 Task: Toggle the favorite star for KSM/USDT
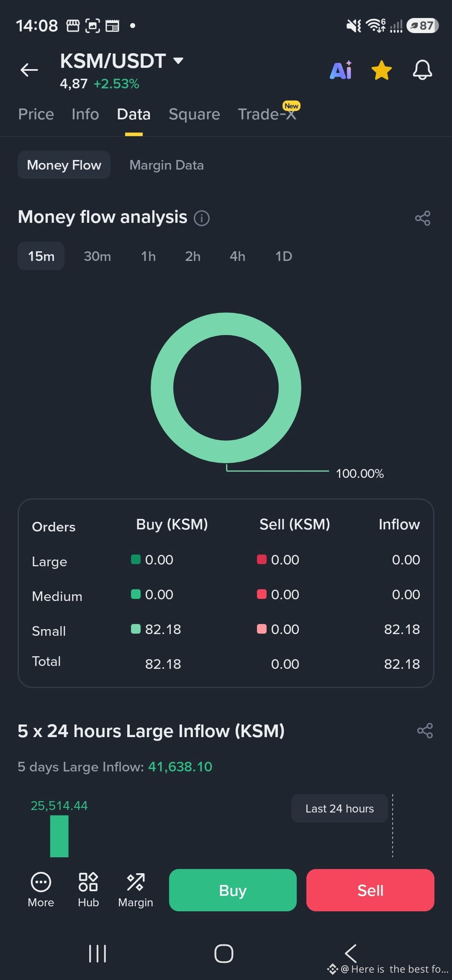point(382,70)
